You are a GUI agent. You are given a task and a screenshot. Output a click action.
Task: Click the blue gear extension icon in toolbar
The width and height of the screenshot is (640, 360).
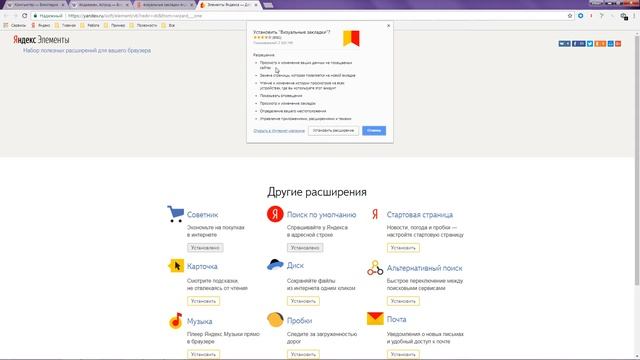(x=580, y=16)
